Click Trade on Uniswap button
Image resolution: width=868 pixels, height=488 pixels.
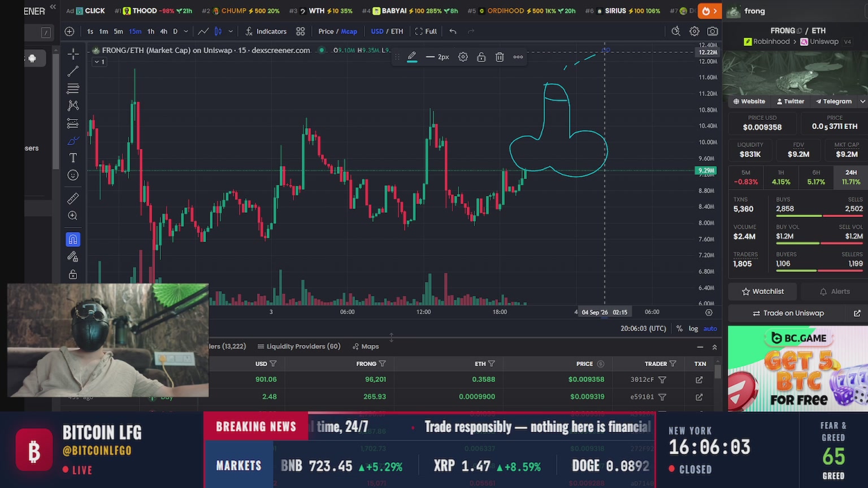tap(788, 313)
